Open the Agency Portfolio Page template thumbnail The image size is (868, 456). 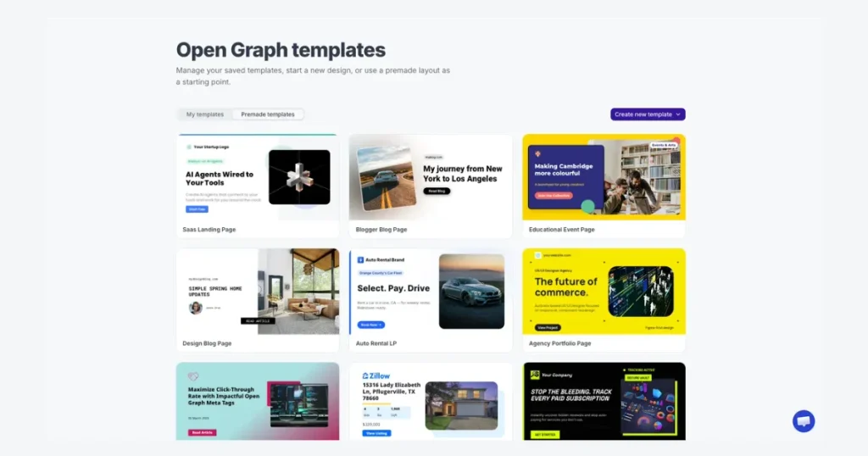click(604, 291)
